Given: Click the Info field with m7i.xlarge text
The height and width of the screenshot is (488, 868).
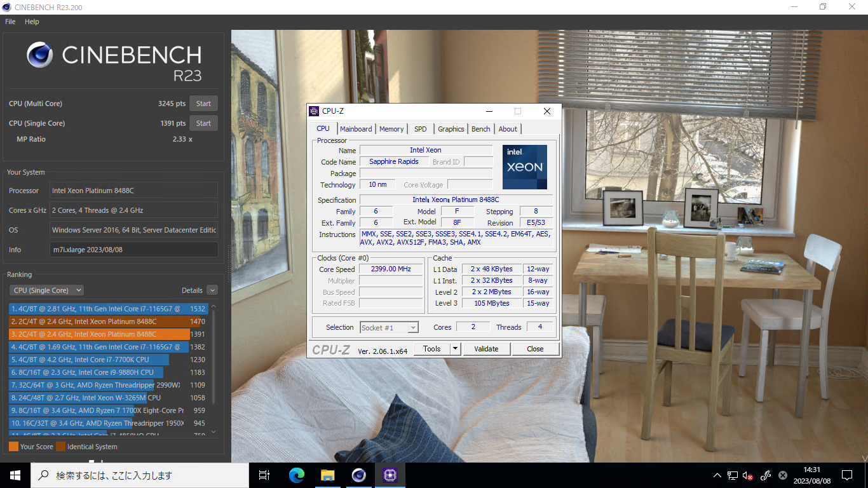Looking at the screenshot, I should 134,250.
